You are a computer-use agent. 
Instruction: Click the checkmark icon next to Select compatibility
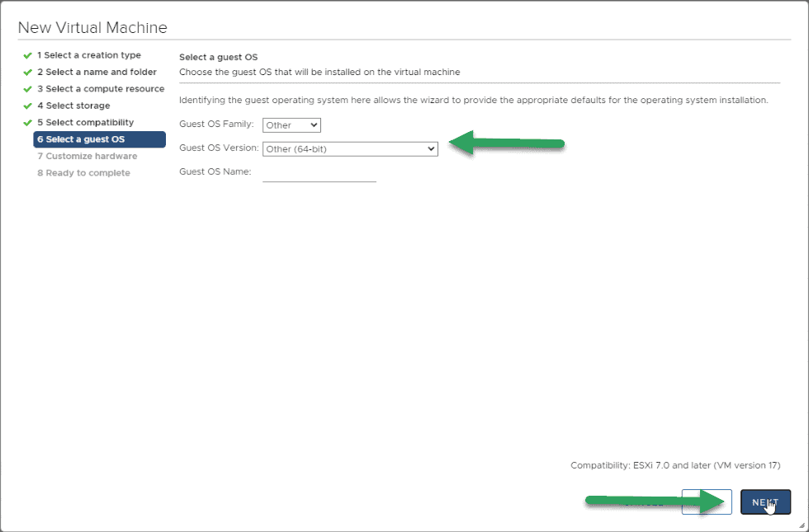28,123
